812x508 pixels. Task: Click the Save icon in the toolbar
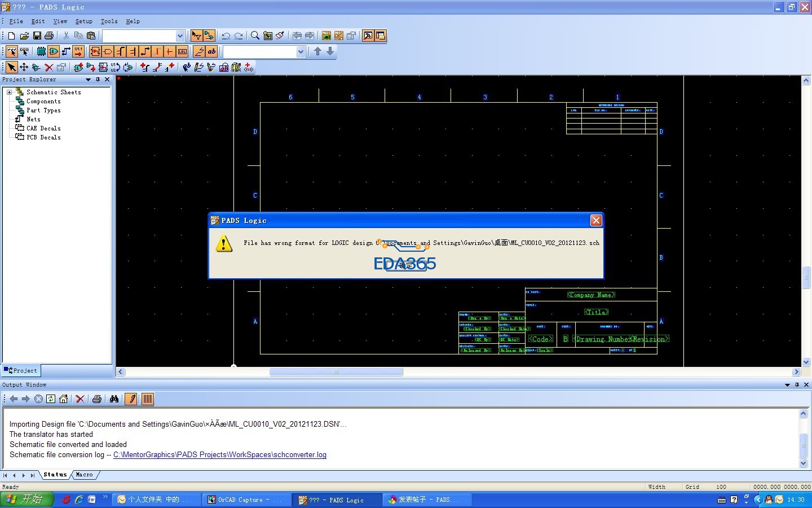(37, 36)
